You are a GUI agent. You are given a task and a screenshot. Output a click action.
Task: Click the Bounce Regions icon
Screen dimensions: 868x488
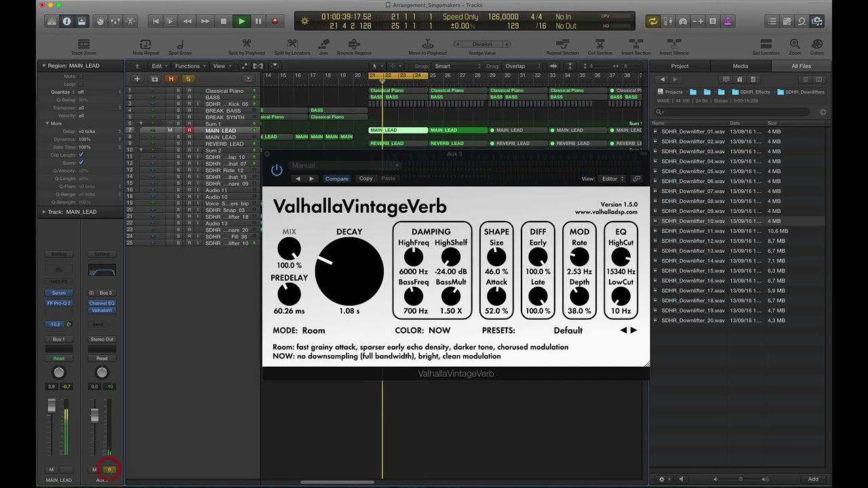pyautogui.click(x=354, y=45)
